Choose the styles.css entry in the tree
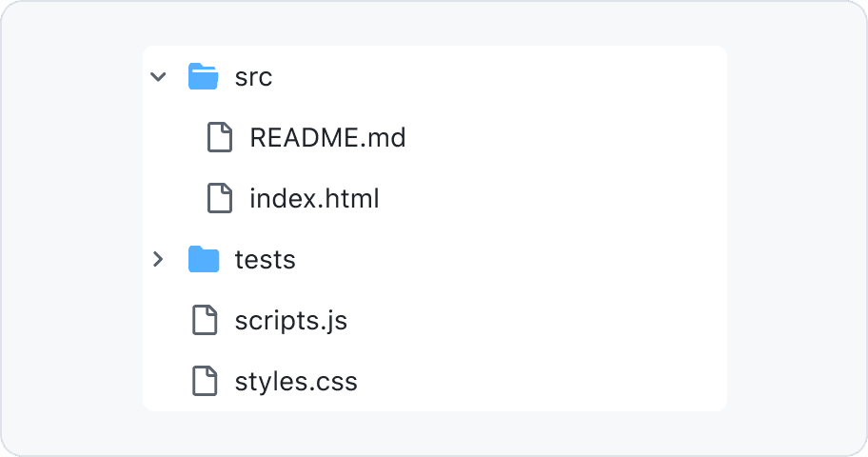Screen dimensions: 868x457 pos(435,381)
